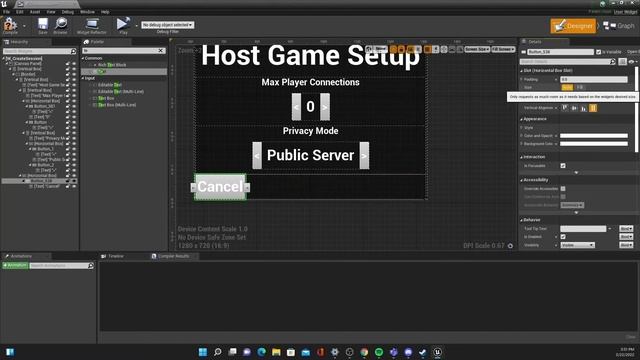Toggle visibility eye of Text "Cancel" row
The width and height of the screenshot is (640, 360).
coord(74,186)
